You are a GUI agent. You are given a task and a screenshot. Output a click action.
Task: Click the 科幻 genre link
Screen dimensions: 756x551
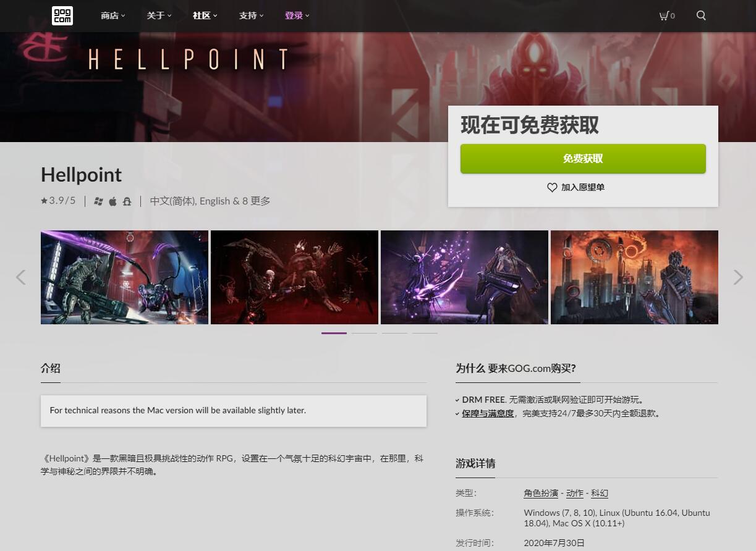(x=600, y=493)
